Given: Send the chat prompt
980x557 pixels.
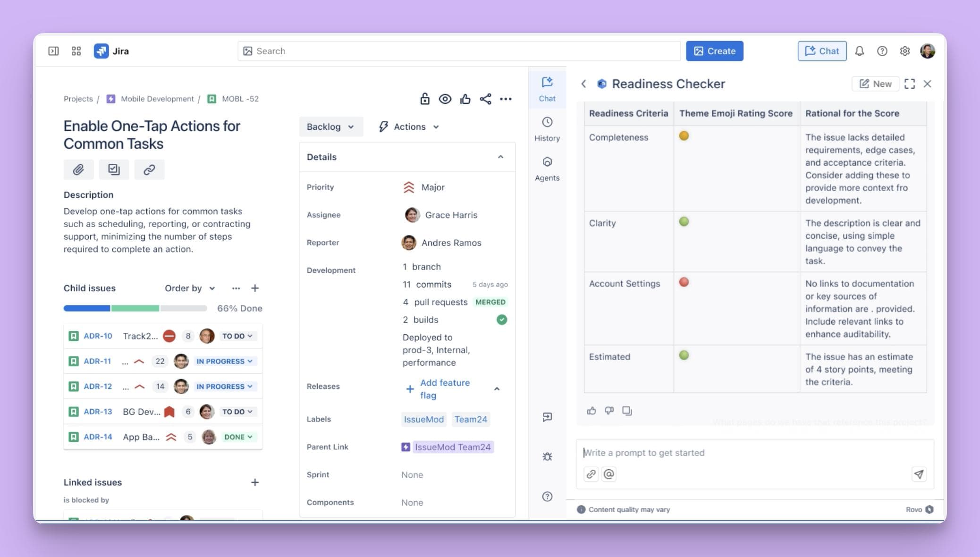Looking at the screenshot, I should coord(919,474).
